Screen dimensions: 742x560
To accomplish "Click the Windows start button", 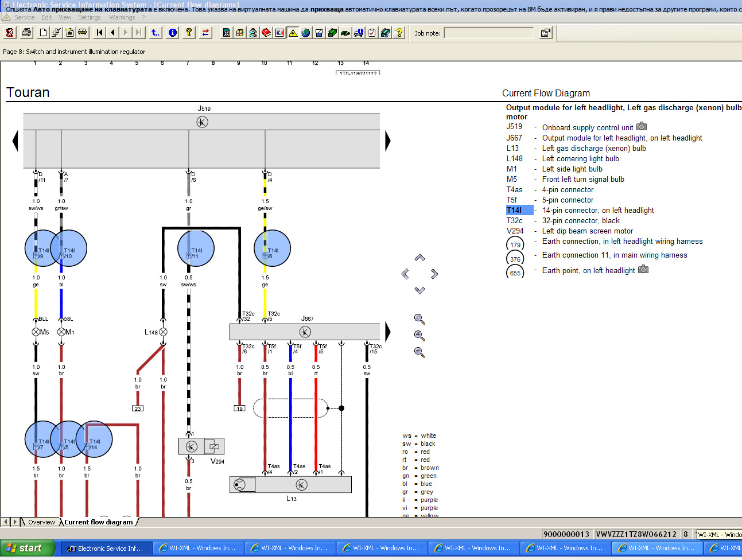I will [x=28, y=549].
